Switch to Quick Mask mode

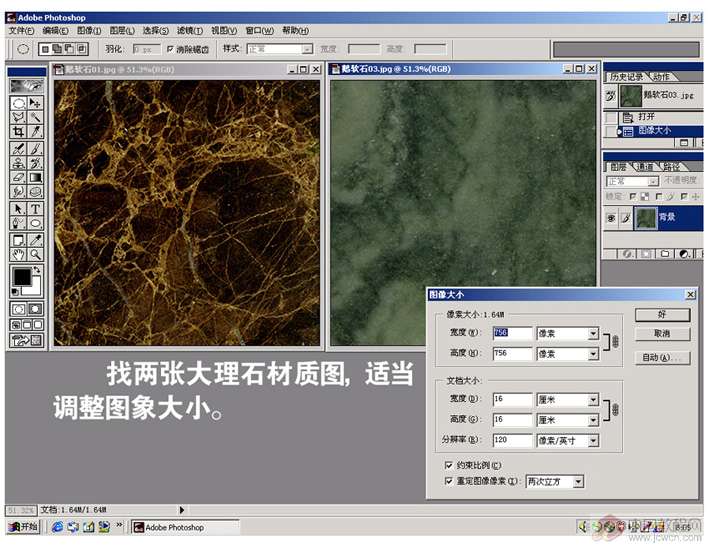click(35, 309)
